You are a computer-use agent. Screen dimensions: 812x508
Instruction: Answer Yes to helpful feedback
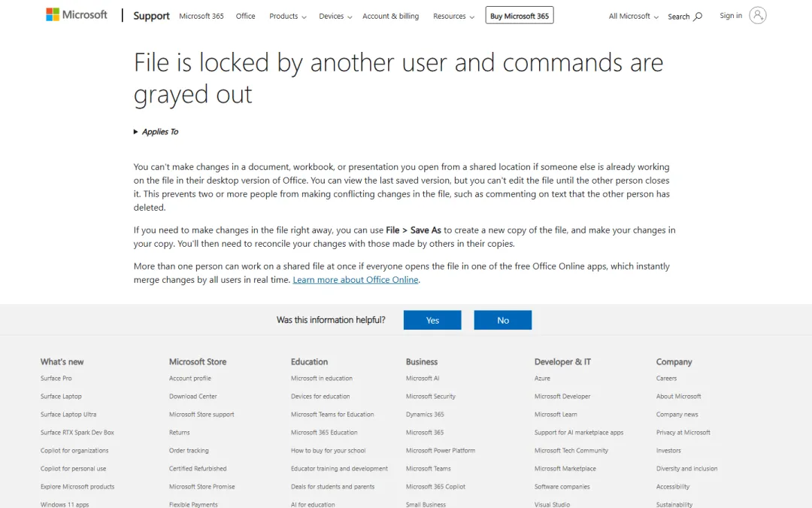tap(432, 320)
